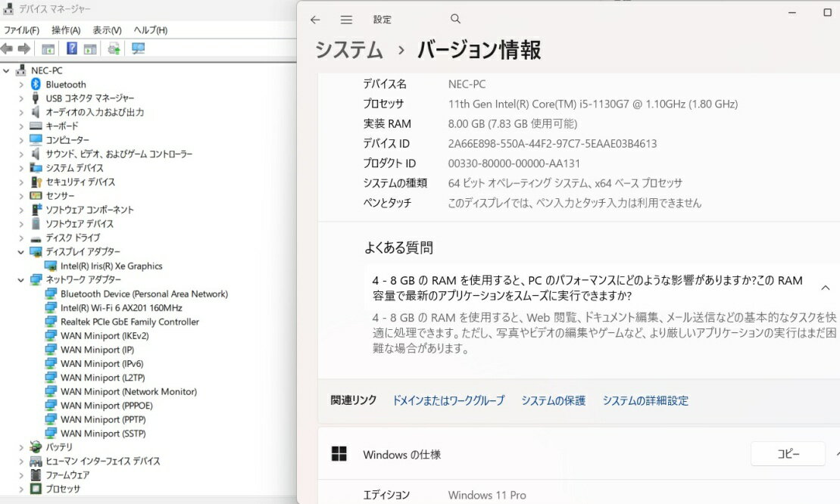
Task: Click the コピー button in Windows の仕様
Action: pos(787,453)
